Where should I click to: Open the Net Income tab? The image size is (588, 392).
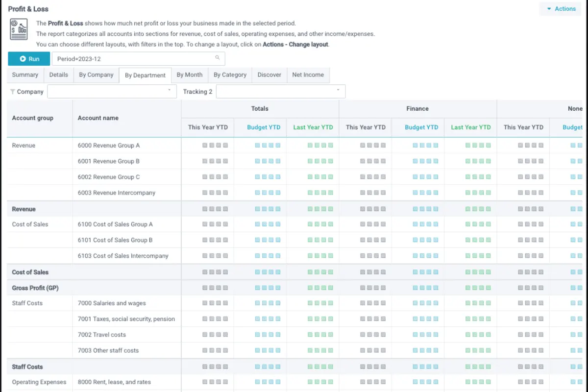point(308,75)
